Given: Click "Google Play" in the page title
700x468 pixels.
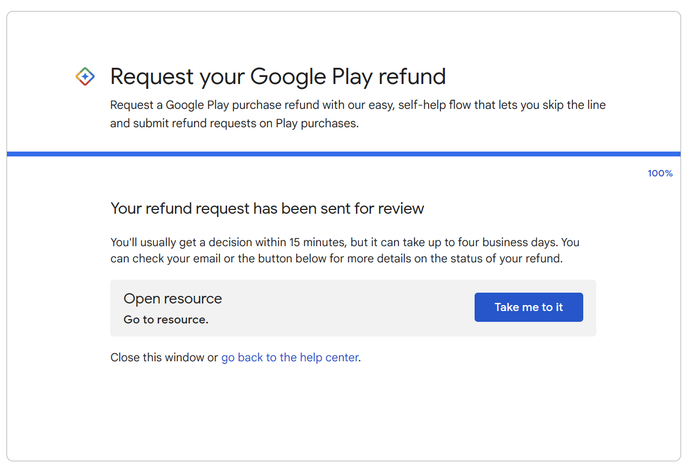Looking at the screenshot, I should 311,77.
